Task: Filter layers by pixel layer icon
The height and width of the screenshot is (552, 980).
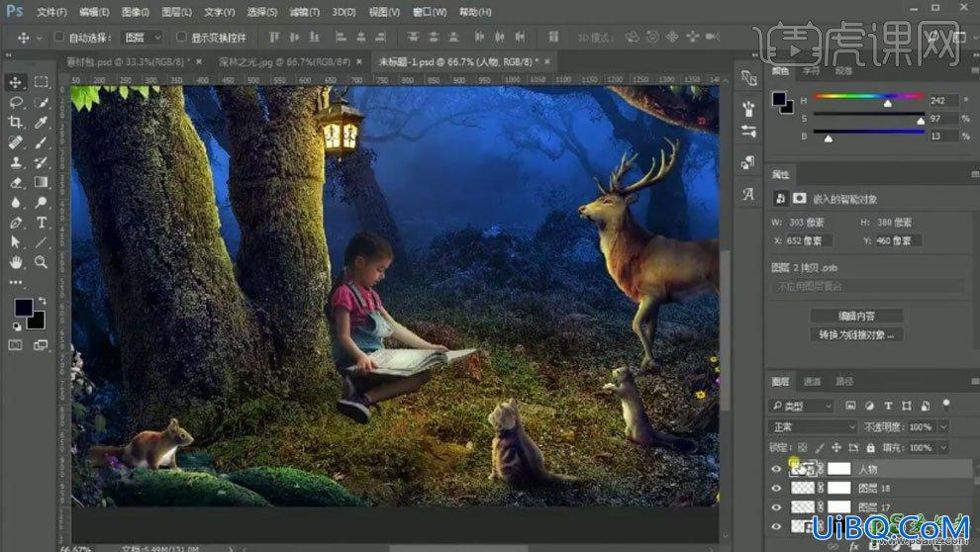Action: 850,406
